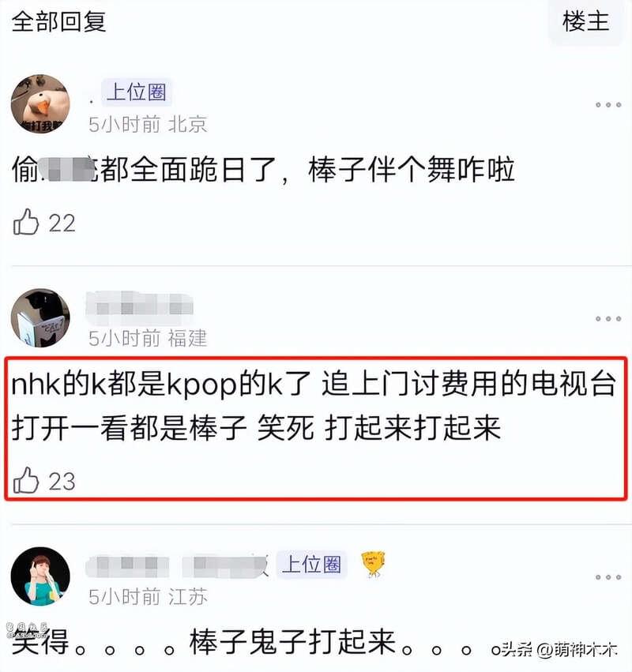The height and width of the screenshot is (672, 632).
Task: Open the woman in green avatar profile
Action: (40, 576)
